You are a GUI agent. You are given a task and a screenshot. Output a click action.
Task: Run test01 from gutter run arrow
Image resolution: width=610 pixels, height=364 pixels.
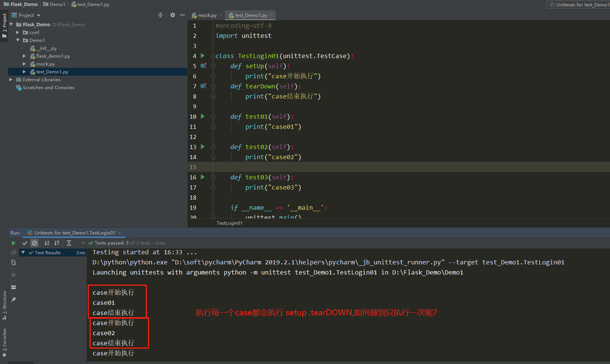pos(203,116)
